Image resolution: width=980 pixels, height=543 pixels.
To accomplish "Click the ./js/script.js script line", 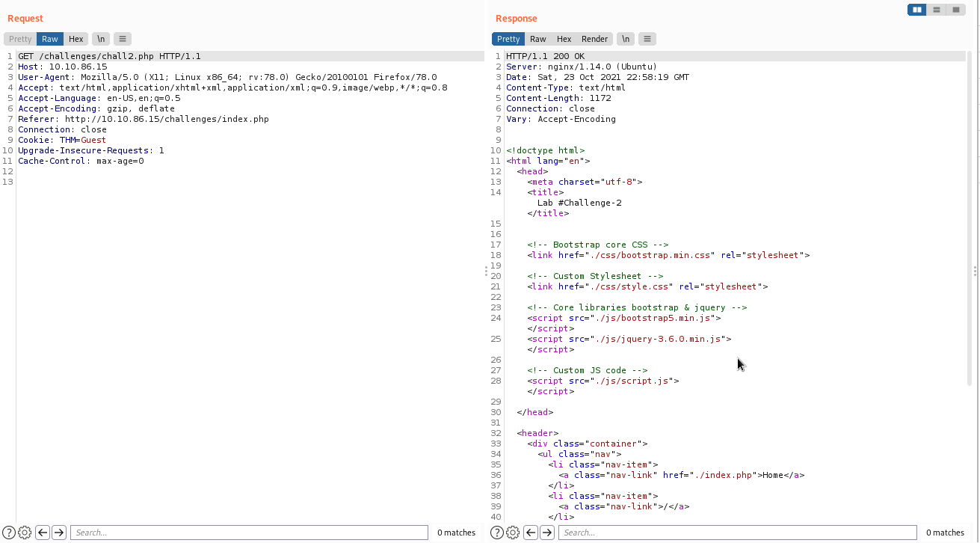I will tap(603, 381).
